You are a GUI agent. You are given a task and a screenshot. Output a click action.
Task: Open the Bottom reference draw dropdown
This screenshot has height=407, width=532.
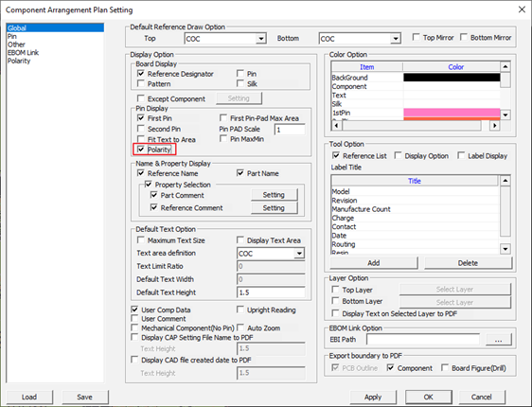pos(396,39)
